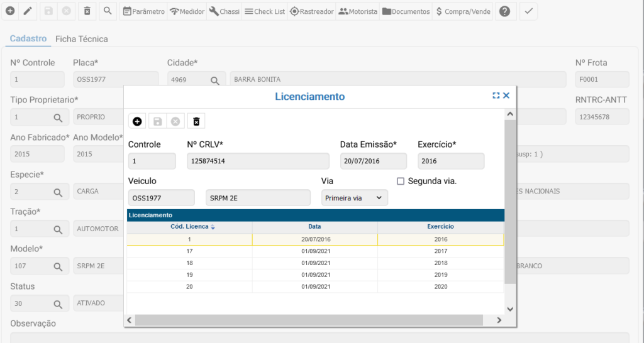The height and width of the screenshot is (343, 644).
Task: Open the Via dropdown showing Primeira via
Action: 354,198
